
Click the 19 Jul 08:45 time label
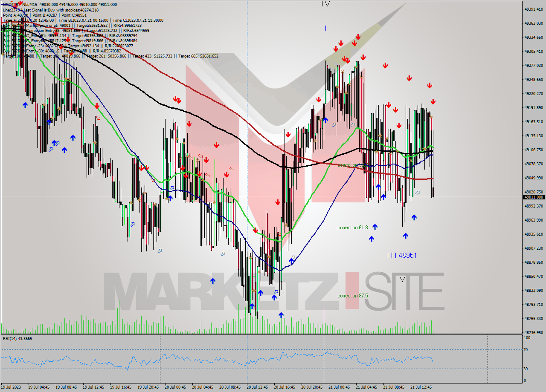(x=66, y=387)
